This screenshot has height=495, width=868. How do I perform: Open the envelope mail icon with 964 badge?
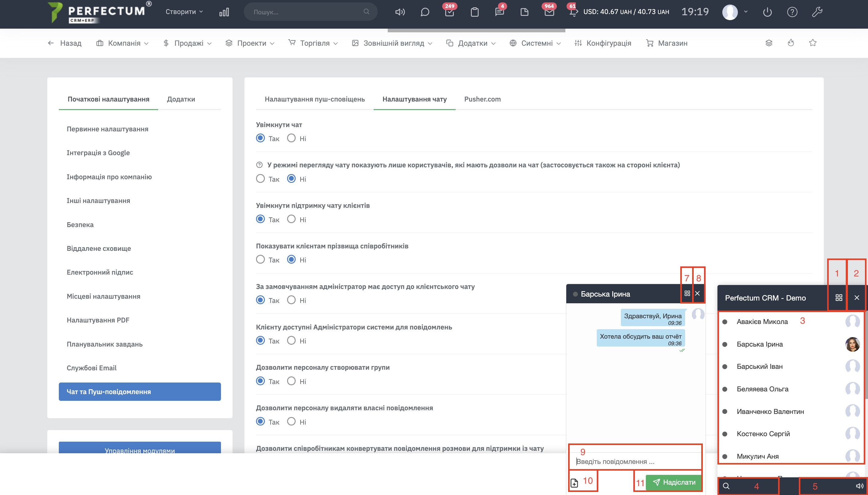point(549,12)
